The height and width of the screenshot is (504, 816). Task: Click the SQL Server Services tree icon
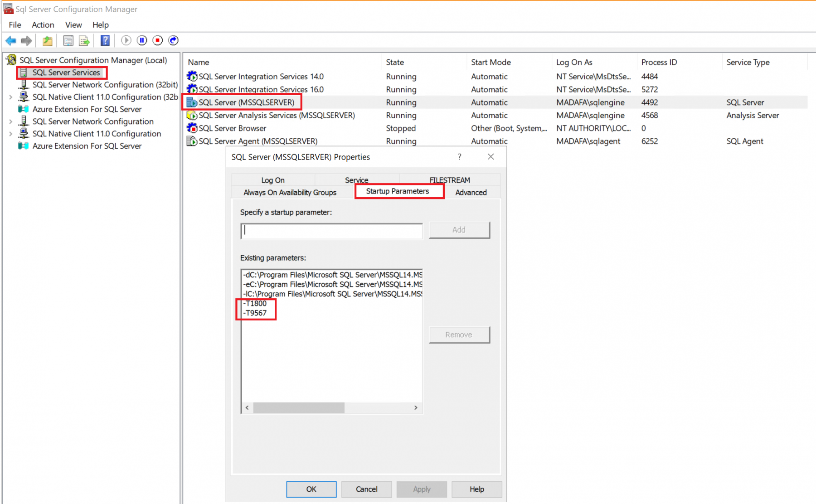click(x=24, y=73)
